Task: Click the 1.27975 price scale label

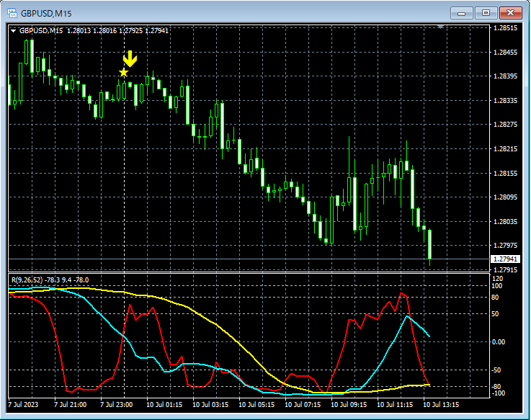Action: click(x=505, y=245)
